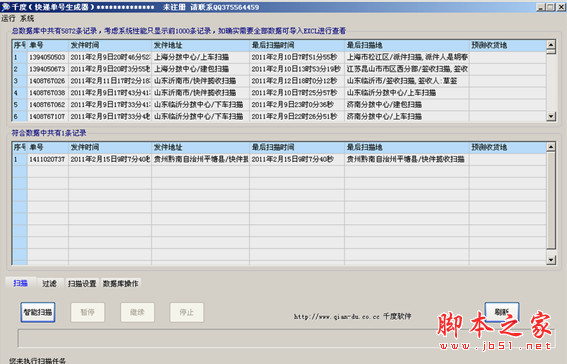Click the 最后扫描地 header in the database table

tap(407, 45)
